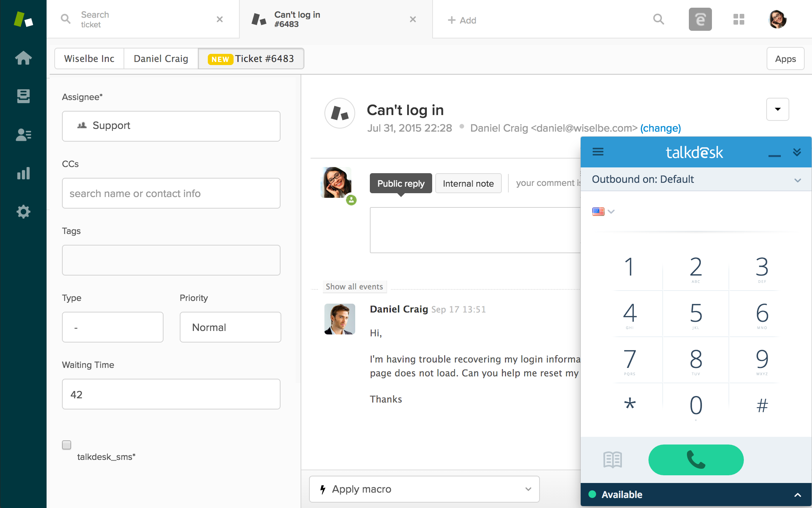Switch to the Wiselbe Inc tab
The width and height of the screenshot is (812, 508).
pos(89,58)
